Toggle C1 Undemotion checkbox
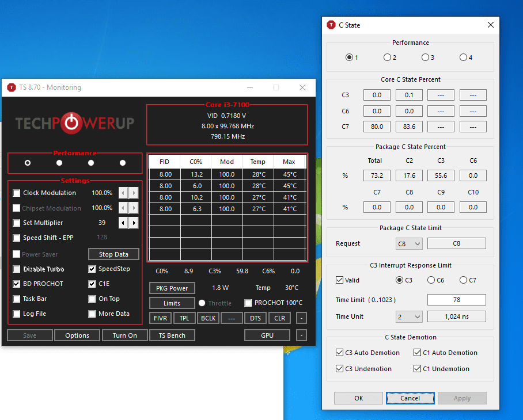Viewport: 523px width, 420px height. 417,369
